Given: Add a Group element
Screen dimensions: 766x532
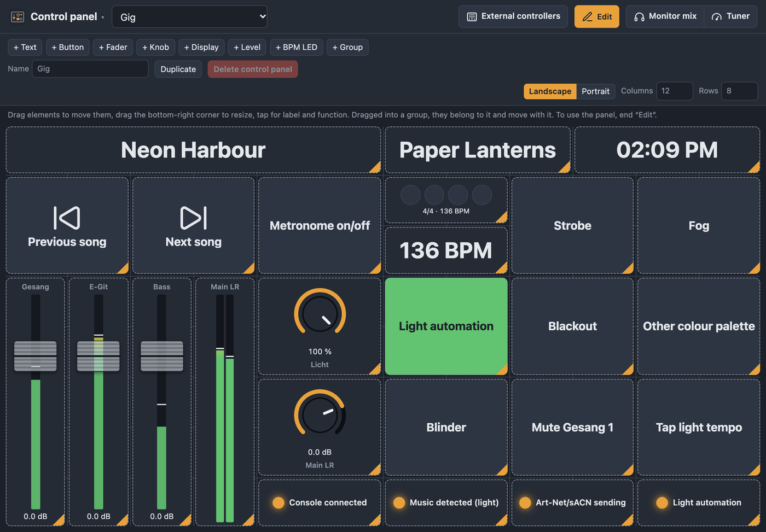Looking at the screenshot, I should 348,47.
